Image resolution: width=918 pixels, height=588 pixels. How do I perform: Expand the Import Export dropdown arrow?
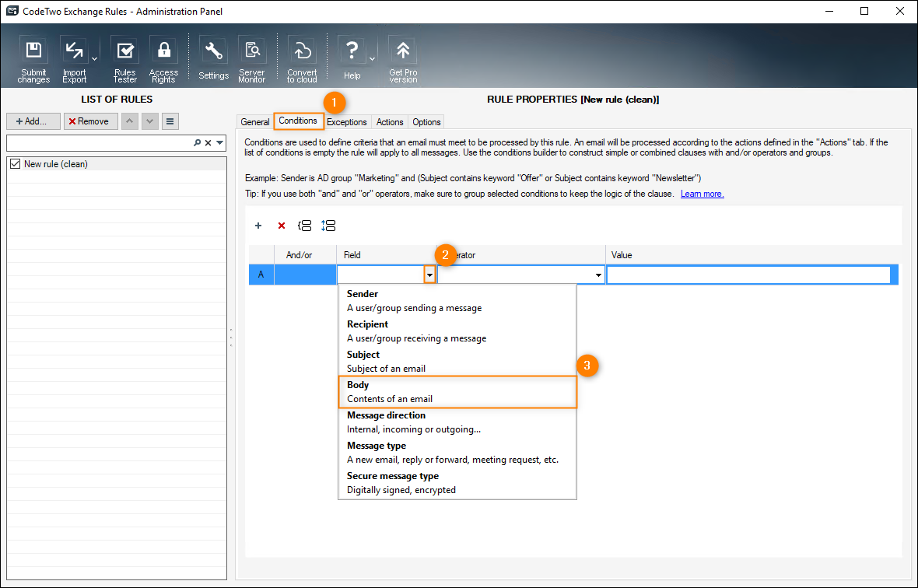coord(94,59)
